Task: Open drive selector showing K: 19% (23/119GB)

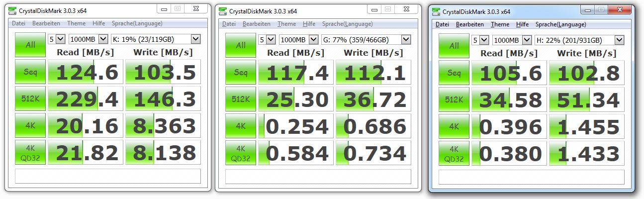Action: pyautogui.click(x=156, y=39)
